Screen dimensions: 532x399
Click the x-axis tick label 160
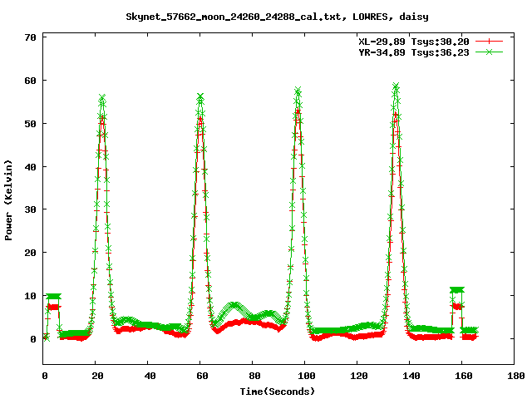click(464, 376)
